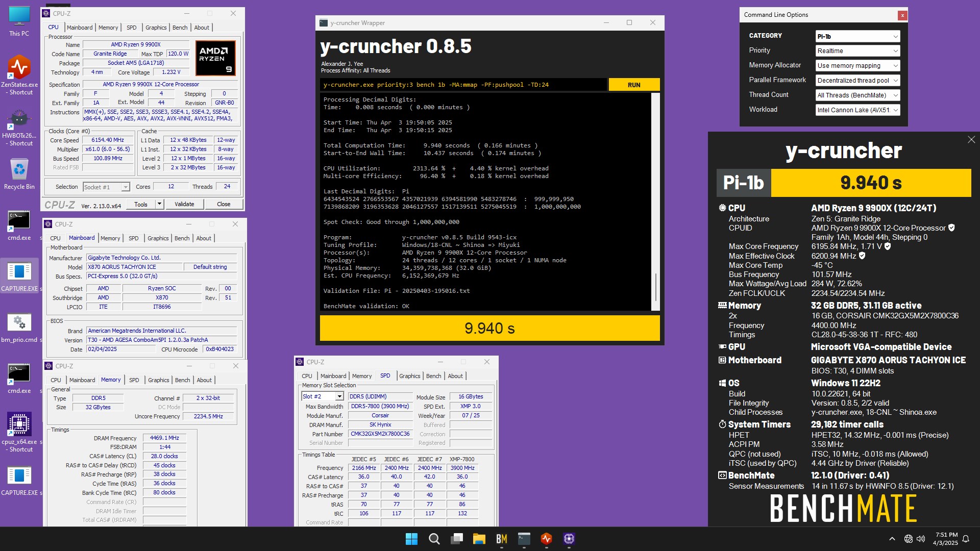Open the CATEGORY Pi-1b dropdown

[857, 36]
